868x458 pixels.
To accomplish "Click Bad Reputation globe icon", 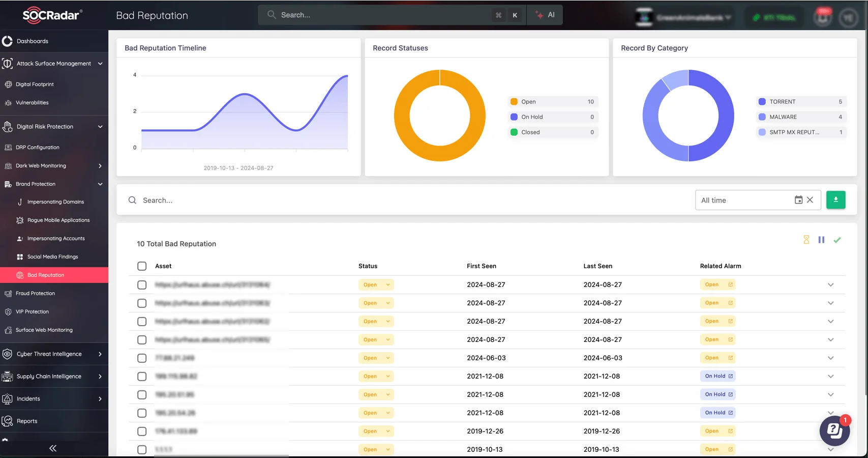I will 20,275.
